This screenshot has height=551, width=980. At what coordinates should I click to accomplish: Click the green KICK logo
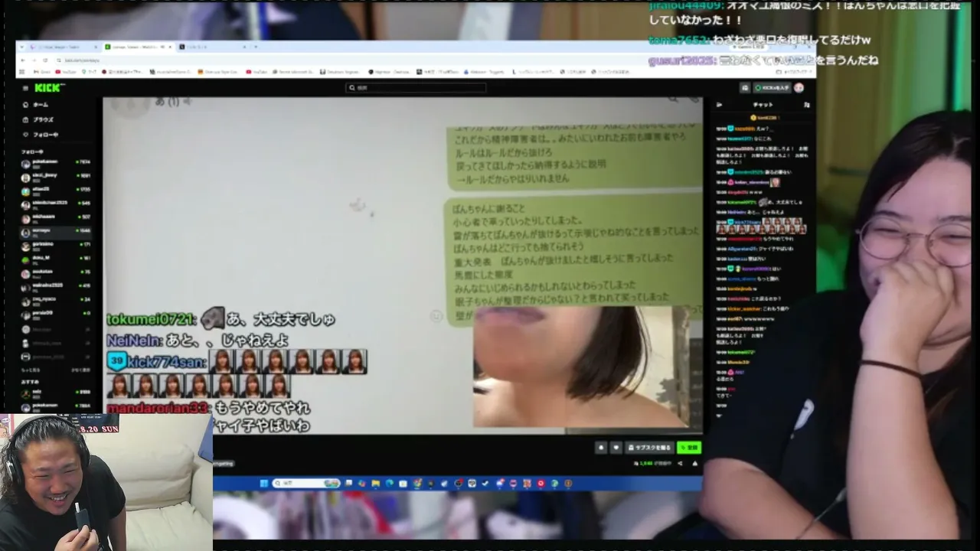(x=49, y=88)
